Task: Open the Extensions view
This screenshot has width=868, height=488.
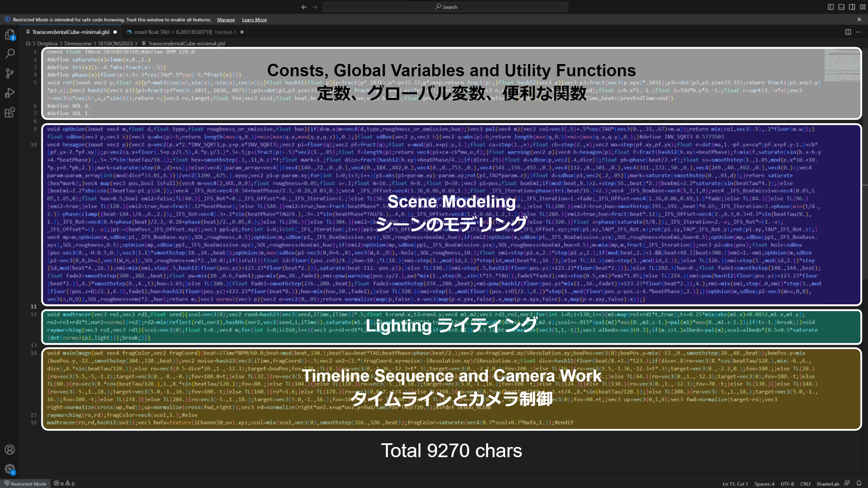Action: tap(10, 112)
